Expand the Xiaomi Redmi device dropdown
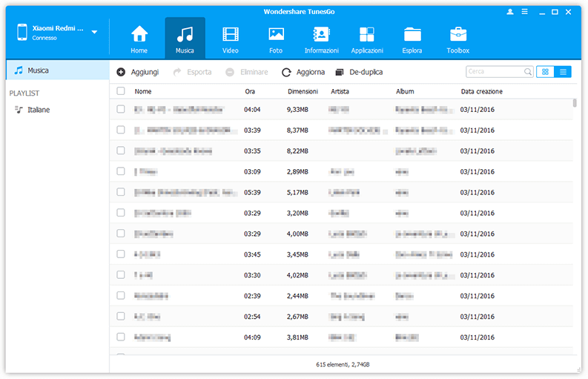Image resolution: width=588 pixels, height=379 pixels. pyautogui.click(x=94, y=33)
